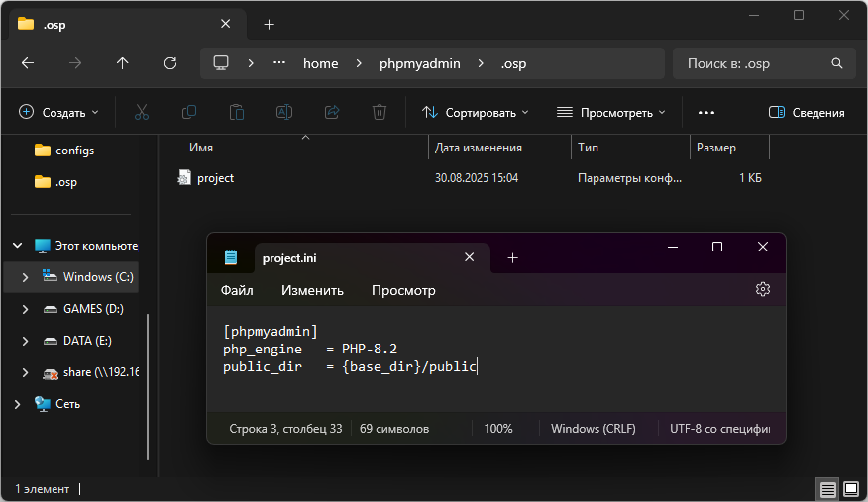Click the Delete trash bin icon
Image resolution: width=868 pixels, height=502 pixels.
pyautogui.click(x=380, y=113)
